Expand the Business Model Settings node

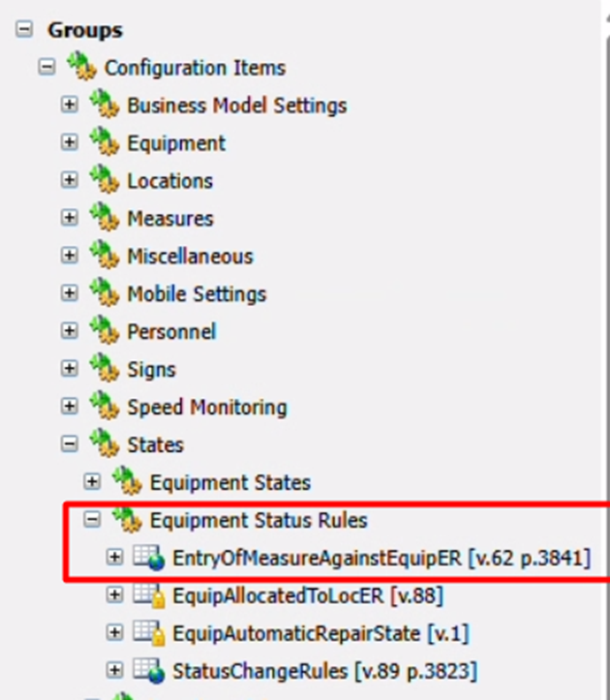(70, 106)
